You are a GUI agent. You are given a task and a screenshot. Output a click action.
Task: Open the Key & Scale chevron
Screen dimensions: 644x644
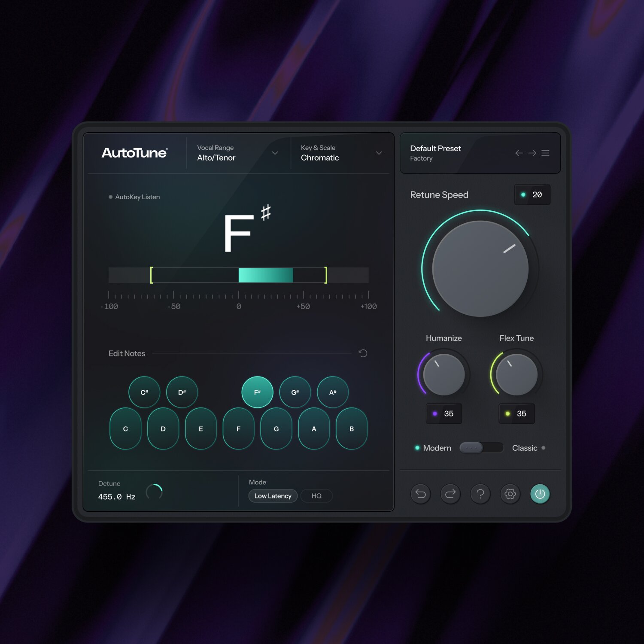(379, 153)
